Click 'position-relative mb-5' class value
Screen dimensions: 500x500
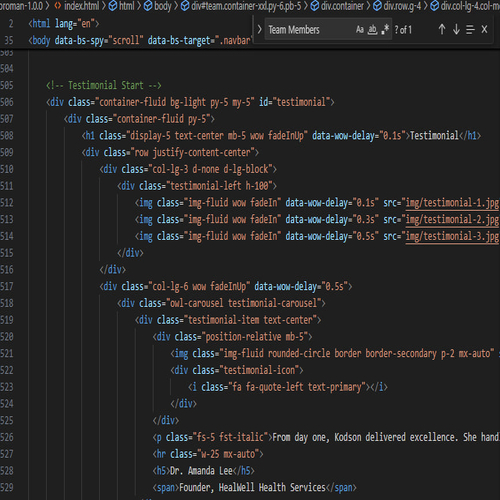(x=255, y=337)
